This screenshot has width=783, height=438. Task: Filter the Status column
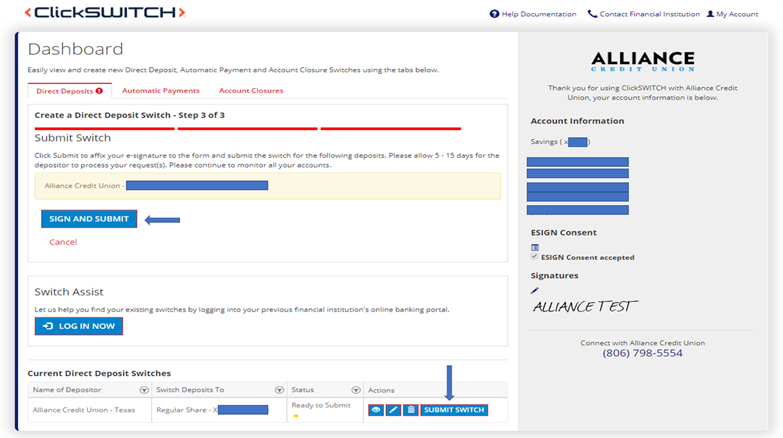356,390
